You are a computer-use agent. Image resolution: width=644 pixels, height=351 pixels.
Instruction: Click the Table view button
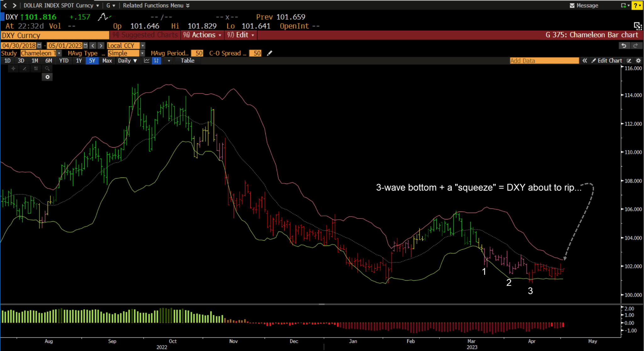pos(187,61)
